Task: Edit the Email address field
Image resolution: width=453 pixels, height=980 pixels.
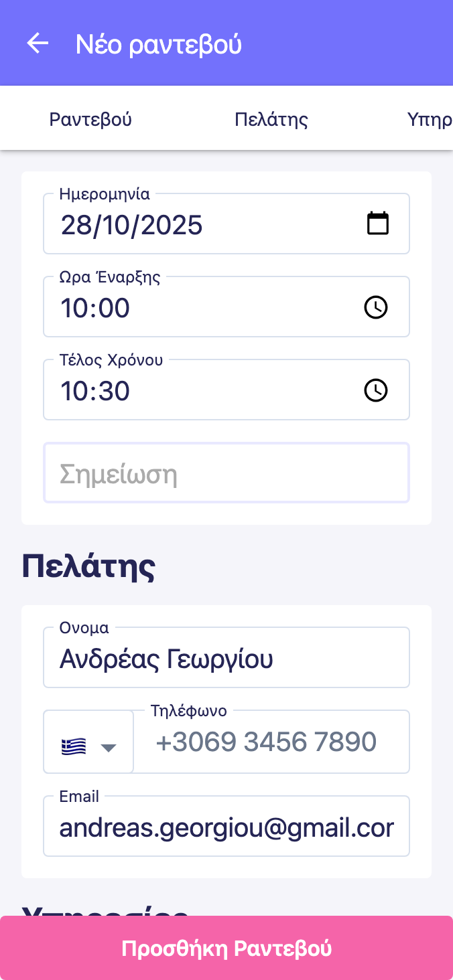Action: click(226, 828)
